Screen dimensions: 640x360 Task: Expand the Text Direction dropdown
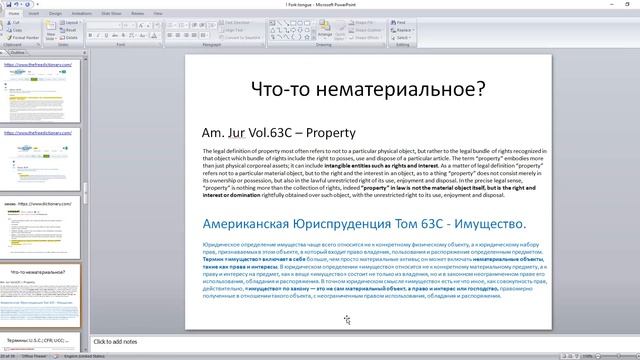coord(235,22)
